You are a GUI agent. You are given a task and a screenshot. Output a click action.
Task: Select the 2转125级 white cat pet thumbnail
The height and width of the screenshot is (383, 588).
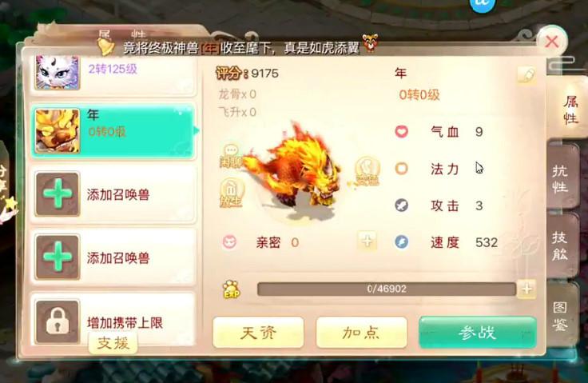pos(58,72)
